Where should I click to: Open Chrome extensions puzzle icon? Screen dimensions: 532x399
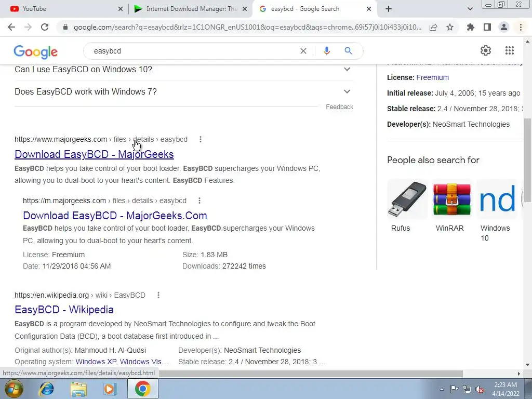tap(470, 27)
